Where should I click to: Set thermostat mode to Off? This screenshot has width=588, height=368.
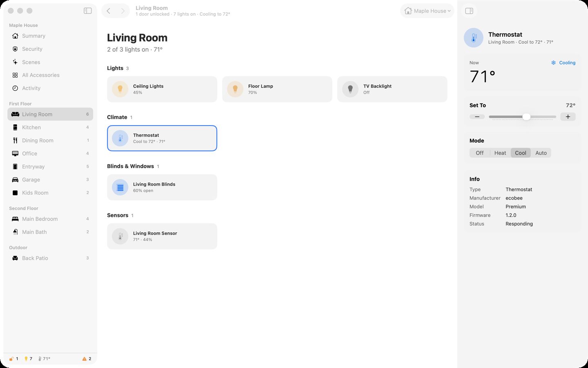(x=480, y=153)
